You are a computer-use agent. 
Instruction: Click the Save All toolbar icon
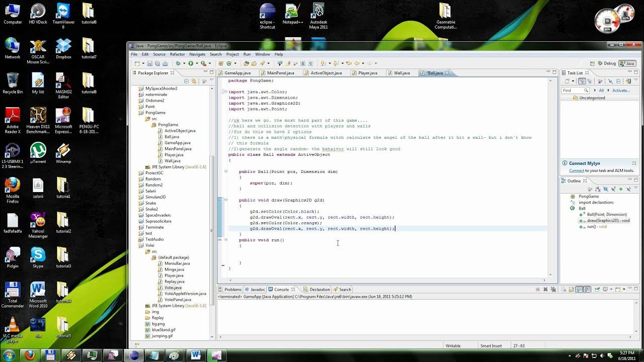157,63
